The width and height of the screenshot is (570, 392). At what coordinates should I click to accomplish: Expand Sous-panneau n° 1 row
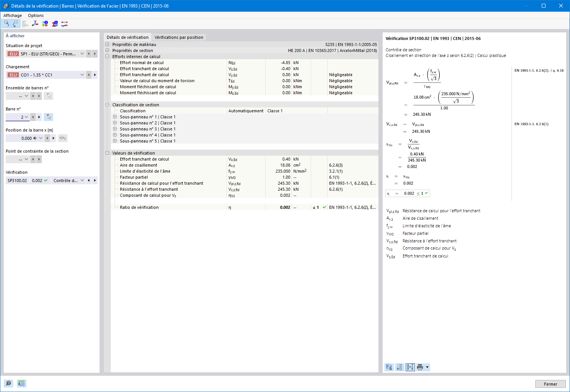[115, 117]
